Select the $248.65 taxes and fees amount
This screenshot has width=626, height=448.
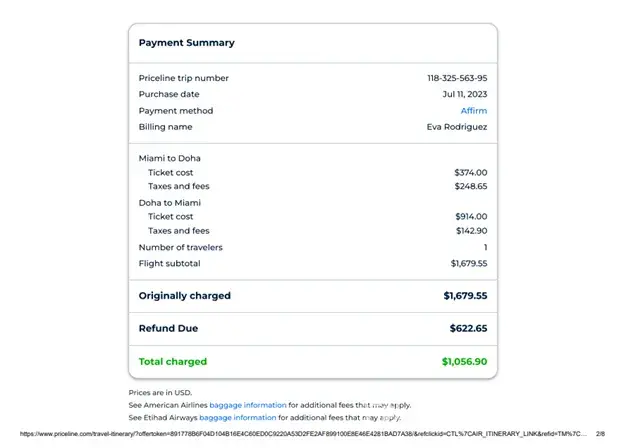470,186
